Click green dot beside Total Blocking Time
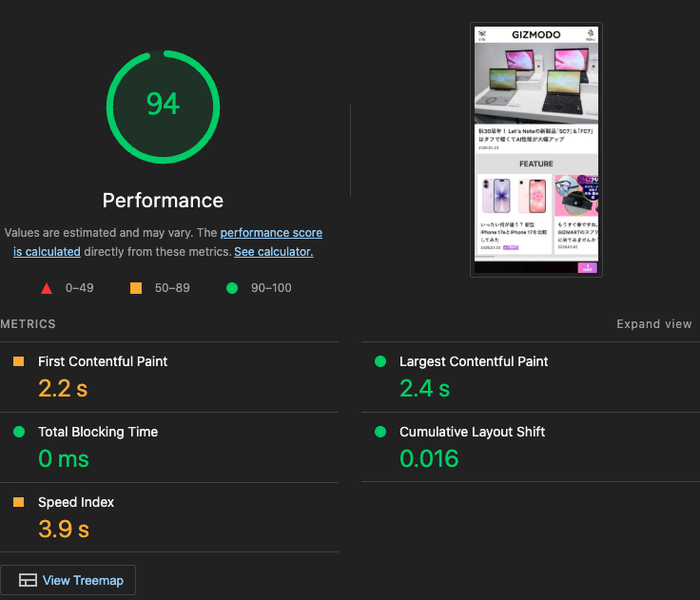This screenshot has height=600, width=700. 19,432
